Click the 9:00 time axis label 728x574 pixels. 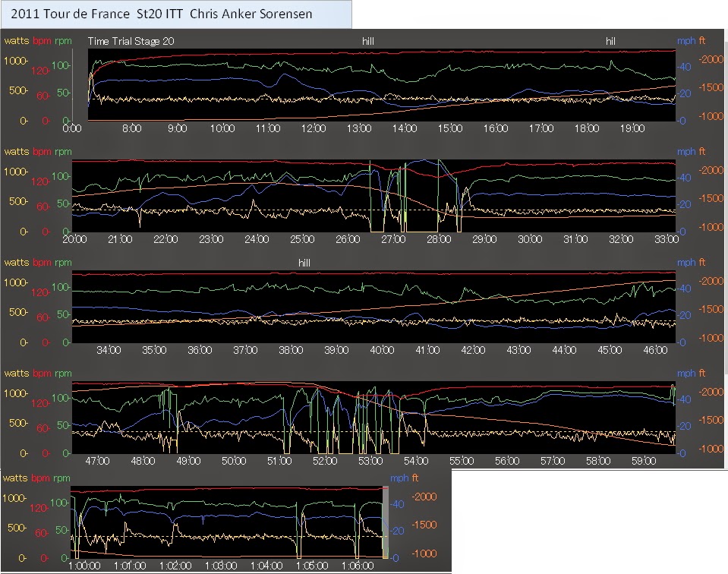click(x=178, y=128)
